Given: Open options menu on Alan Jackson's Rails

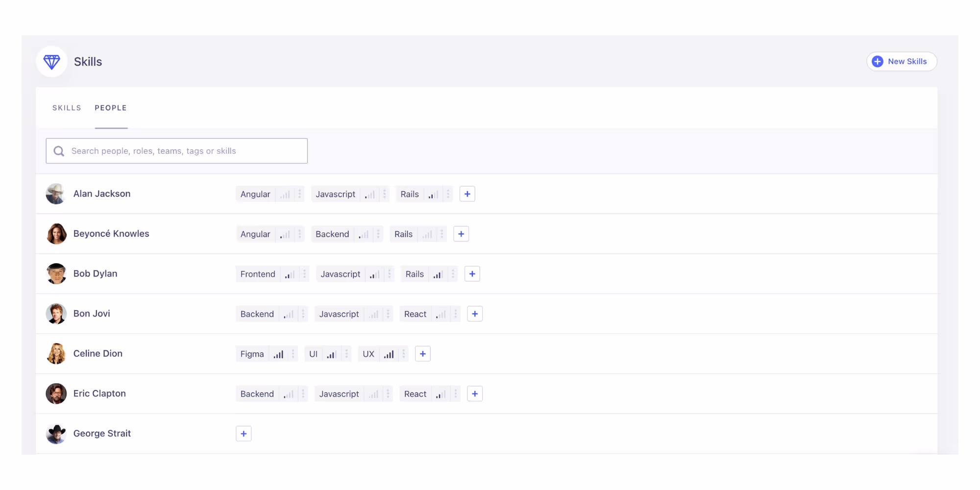Looking at the screenshot, I should coord(448,194).
